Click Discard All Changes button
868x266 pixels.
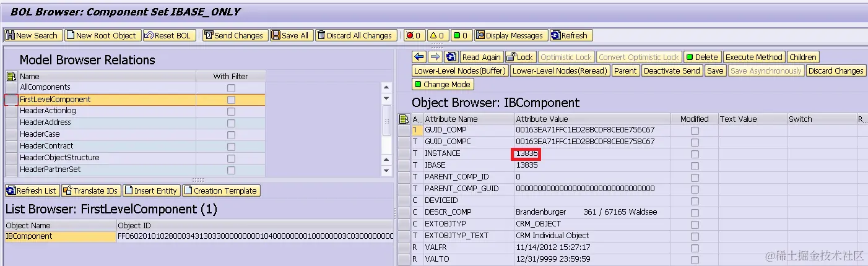357,35
